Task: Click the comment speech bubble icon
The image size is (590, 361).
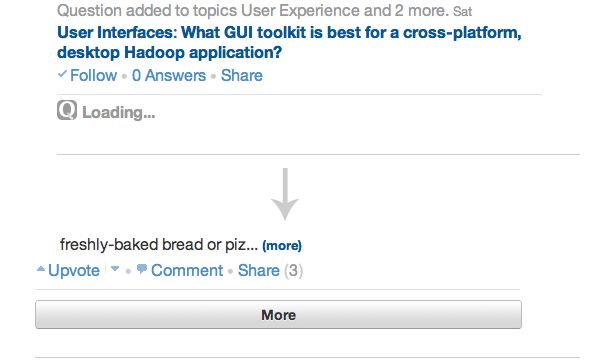Action: pyautogui.click(x=142, y=269)
